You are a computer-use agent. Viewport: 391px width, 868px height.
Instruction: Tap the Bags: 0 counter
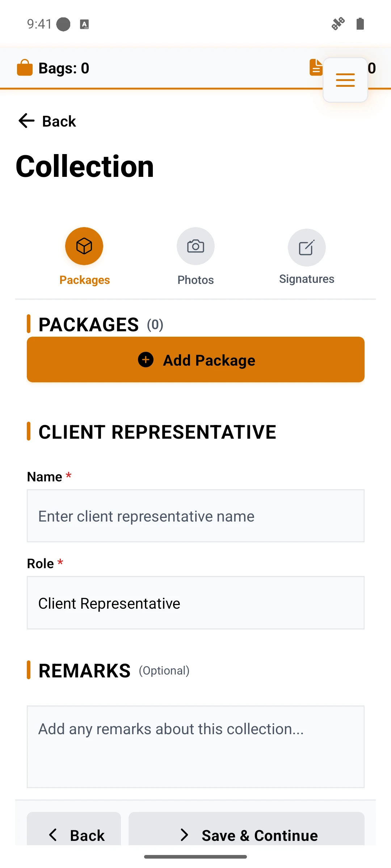[53, 68]
